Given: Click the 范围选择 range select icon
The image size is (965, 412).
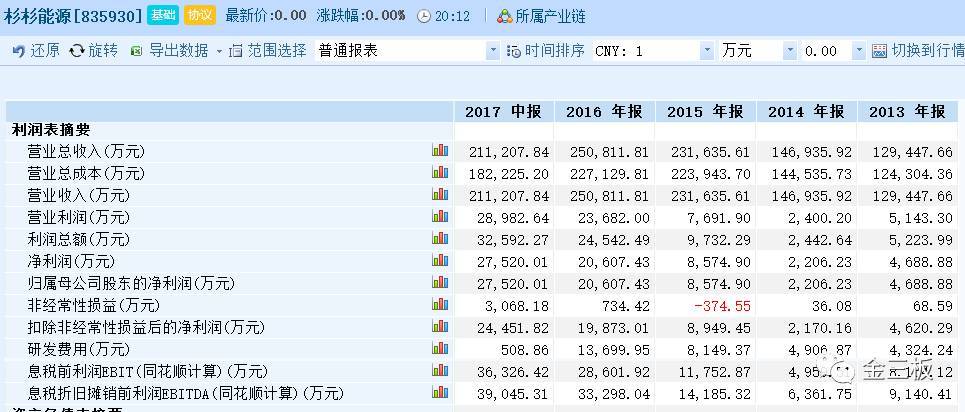Looking at the screenshot, I should click(236, 51).
